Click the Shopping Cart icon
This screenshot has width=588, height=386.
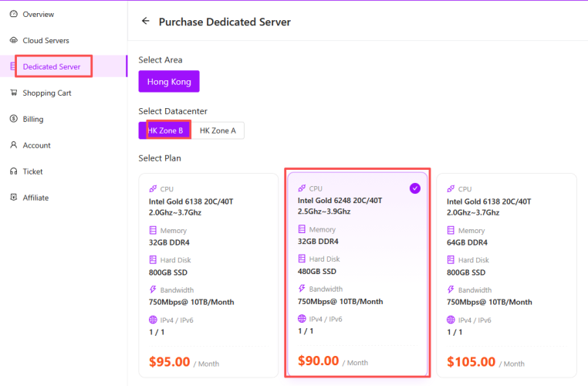coord(13,93)
